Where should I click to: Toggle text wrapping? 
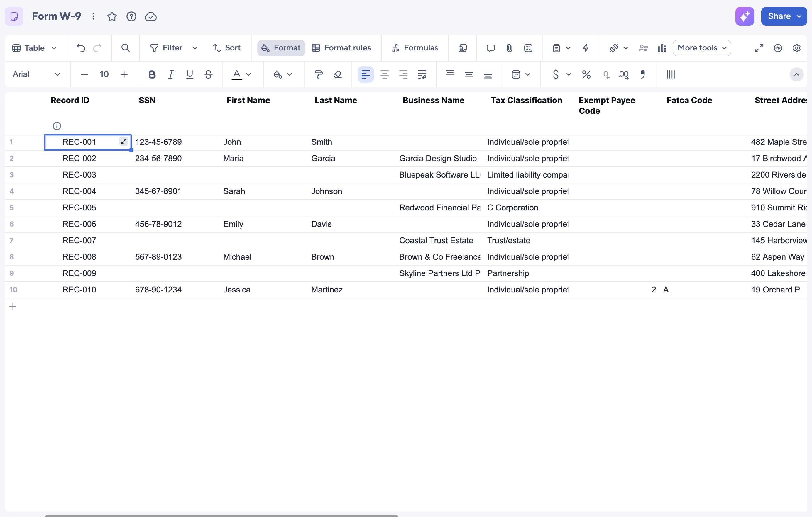[x=422, y=74]
